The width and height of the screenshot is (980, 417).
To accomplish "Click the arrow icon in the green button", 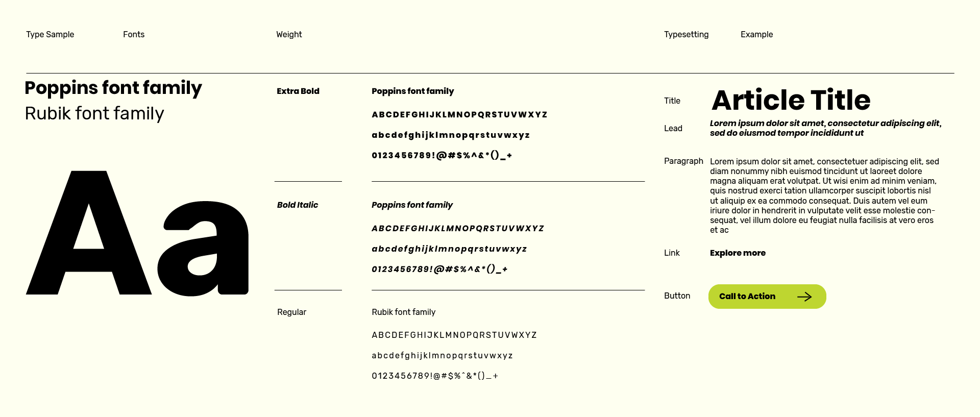I will click(x=804, y=297).
